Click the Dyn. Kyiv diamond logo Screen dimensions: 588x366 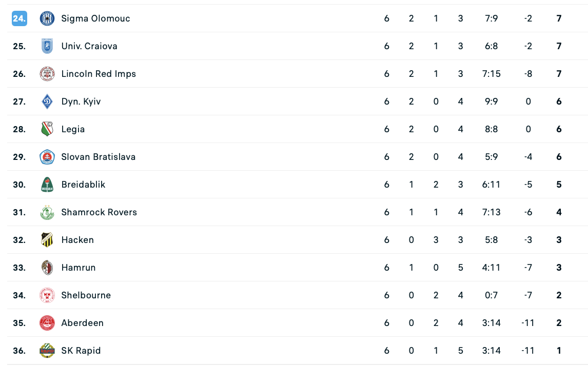click(47, 101)
